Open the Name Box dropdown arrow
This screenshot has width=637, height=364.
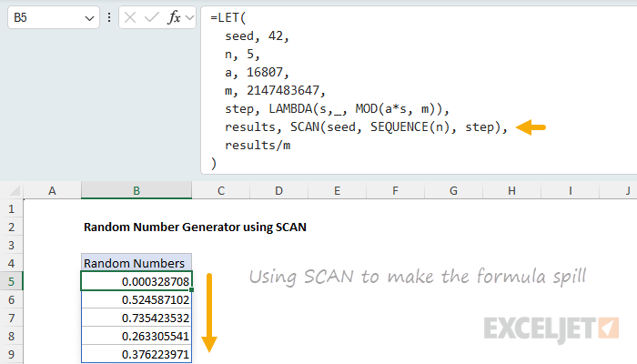point(89,18)
